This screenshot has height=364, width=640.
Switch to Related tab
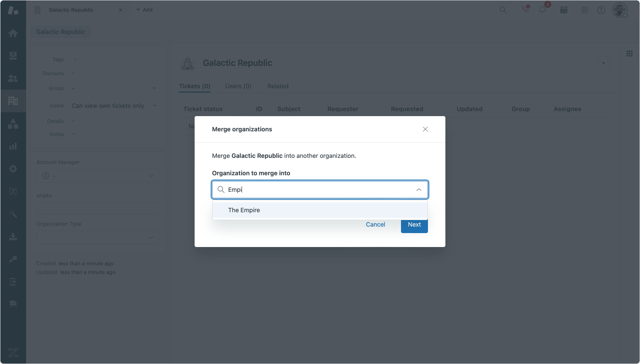point(278,86)
